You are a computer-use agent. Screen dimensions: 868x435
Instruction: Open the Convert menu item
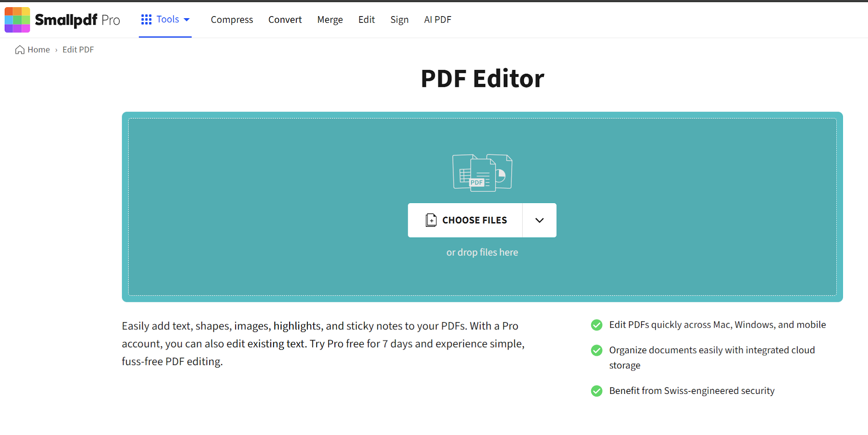tap(285, 20)
